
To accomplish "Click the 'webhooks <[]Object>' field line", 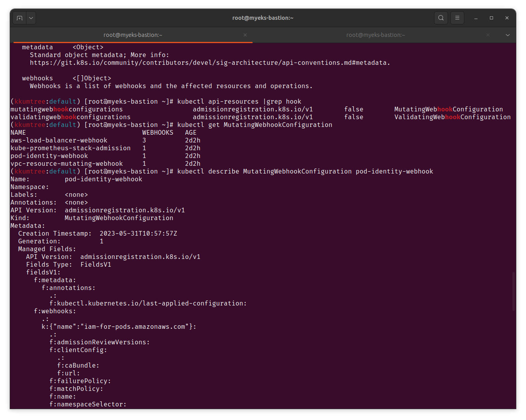I will [67, 78].
